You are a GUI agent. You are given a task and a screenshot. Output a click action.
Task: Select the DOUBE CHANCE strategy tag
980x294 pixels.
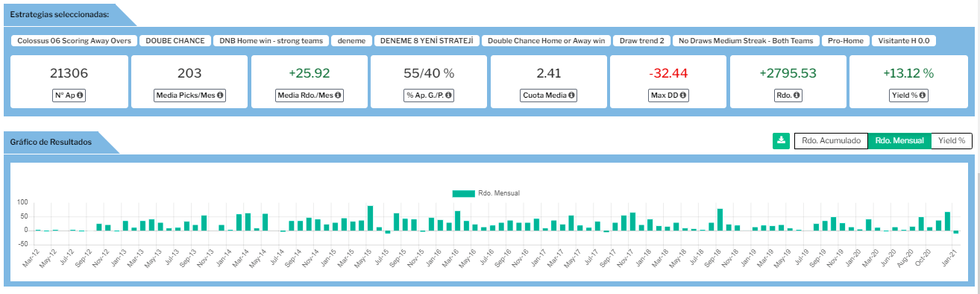point(175,40)
